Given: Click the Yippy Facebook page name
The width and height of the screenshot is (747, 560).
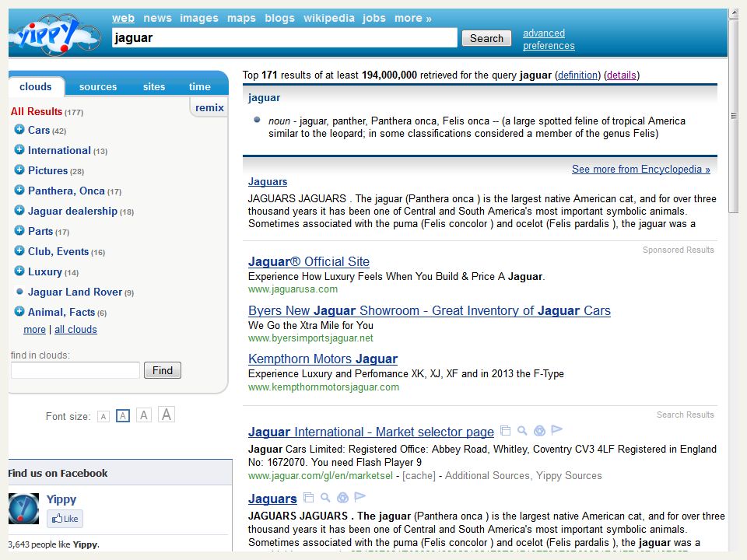Looking at the screenshot, I should 61,499.
